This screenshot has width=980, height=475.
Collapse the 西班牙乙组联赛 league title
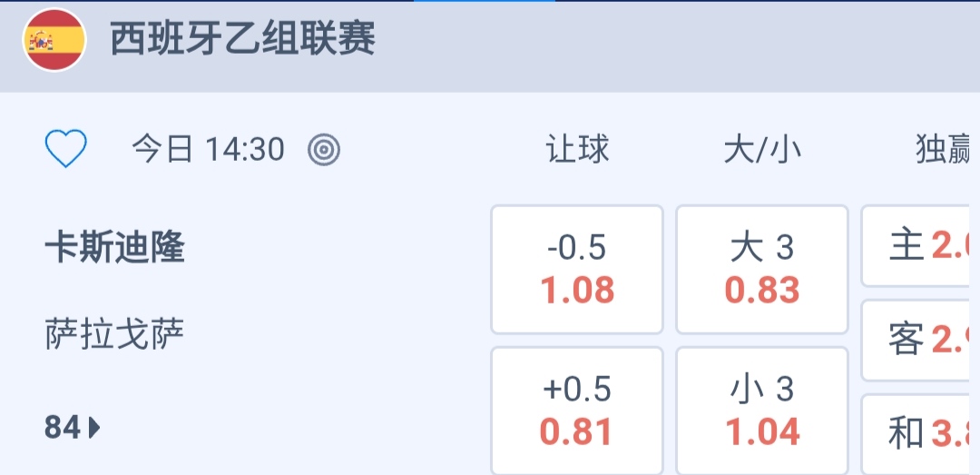[x=242, y=40]
